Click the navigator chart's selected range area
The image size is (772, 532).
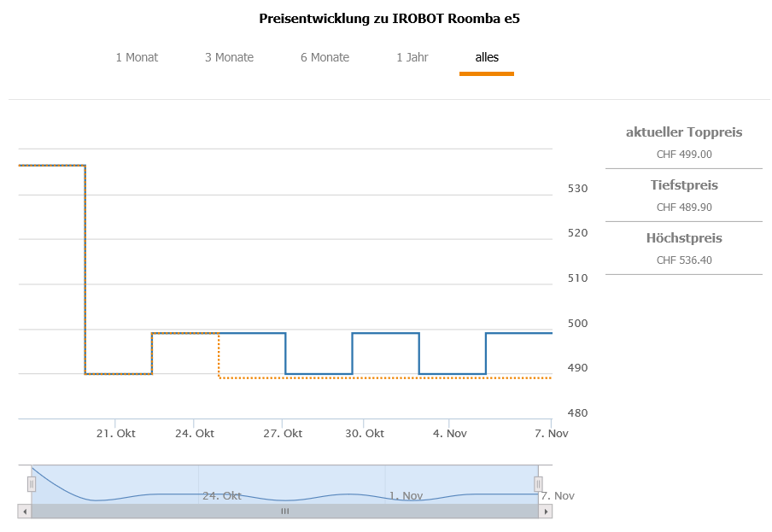285,478
